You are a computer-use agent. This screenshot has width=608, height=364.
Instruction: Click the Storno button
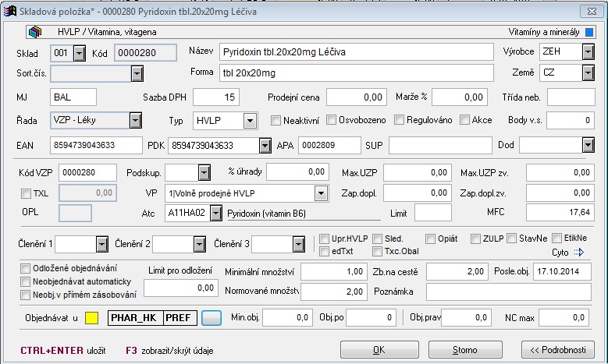click(466, 348)
